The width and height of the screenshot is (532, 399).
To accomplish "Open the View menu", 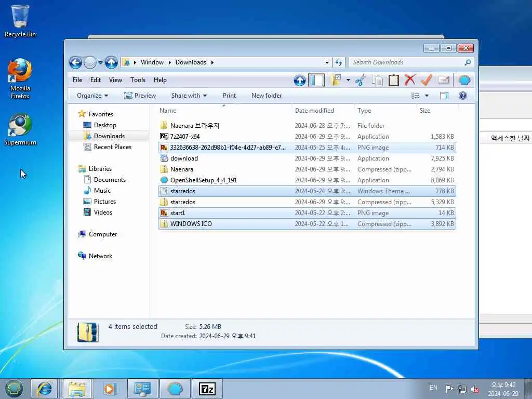I will coord(115,80).
